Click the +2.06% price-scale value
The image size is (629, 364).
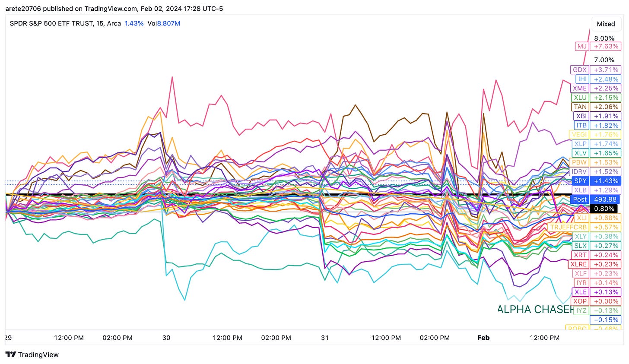coord(606,107)
